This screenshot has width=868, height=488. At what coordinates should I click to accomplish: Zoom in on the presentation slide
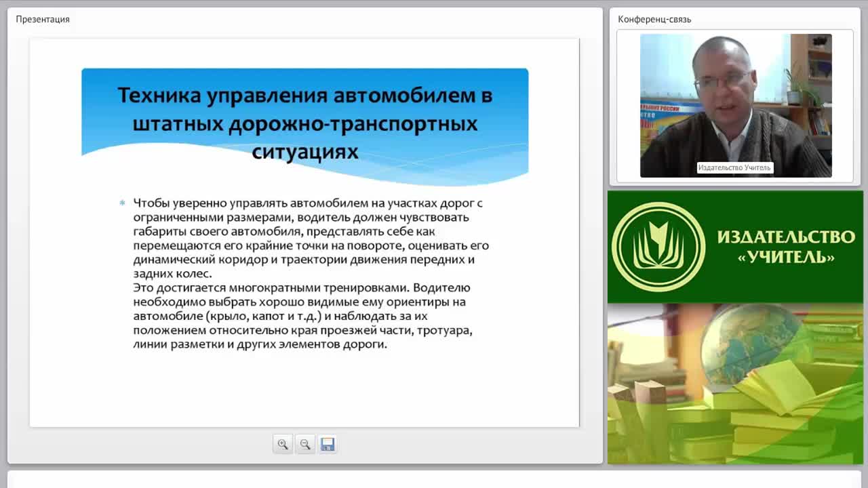283,445
